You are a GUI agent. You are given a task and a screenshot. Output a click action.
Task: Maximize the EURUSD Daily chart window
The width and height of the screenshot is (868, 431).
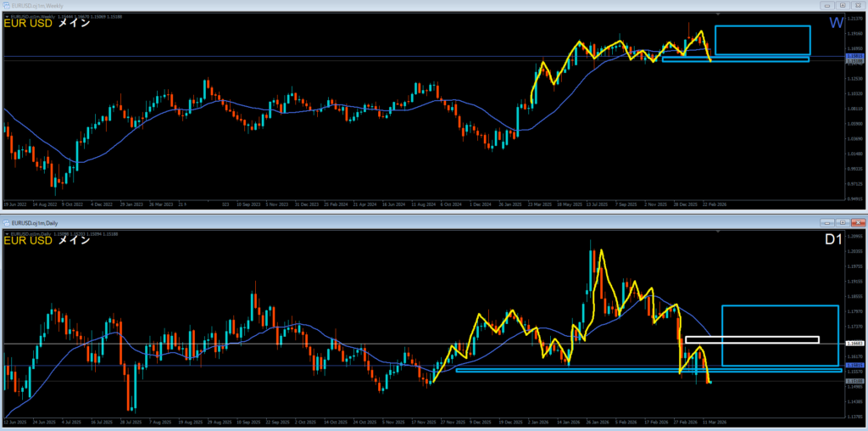(x=843, y=222)
